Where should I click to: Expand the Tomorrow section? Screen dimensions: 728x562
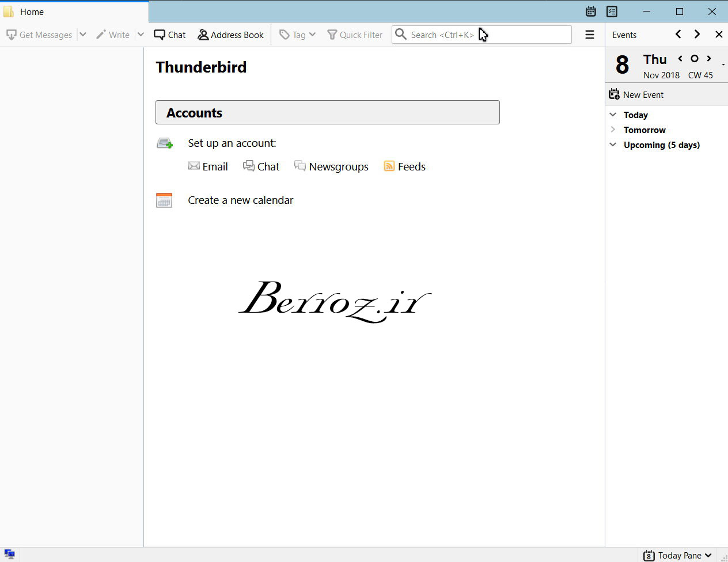(613, 130)
